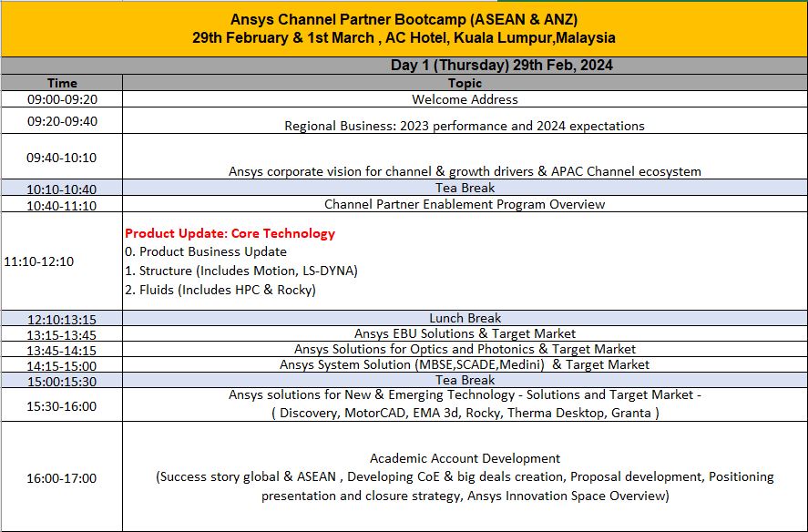This screenshot has width=808, height=532.
Task: Click the red 'Product Update: Core Technology' heading
Action: (x=230, y=233)
